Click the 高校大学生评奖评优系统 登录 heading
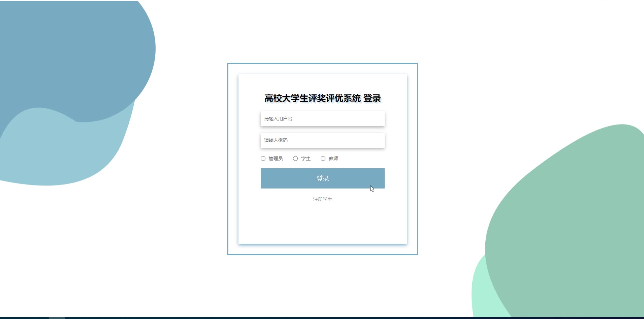Screen dimensions: 644x319 (322, 98)
